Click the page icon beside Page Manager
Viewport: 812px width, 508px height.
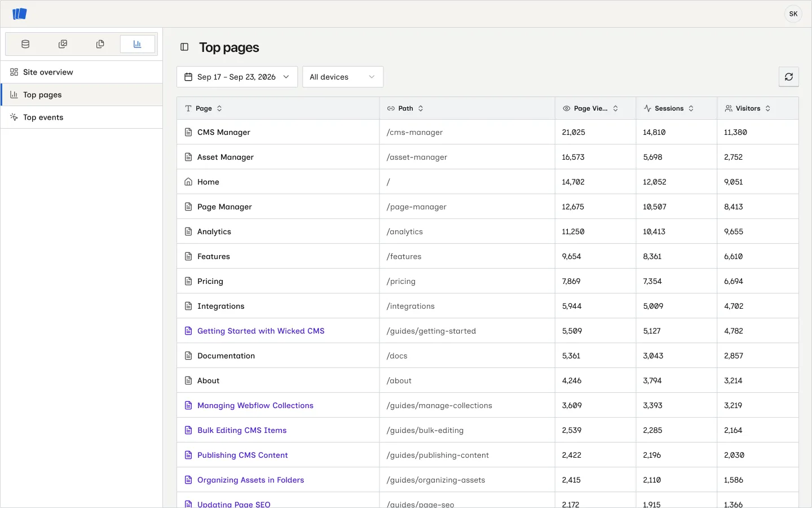click(188, 207)
